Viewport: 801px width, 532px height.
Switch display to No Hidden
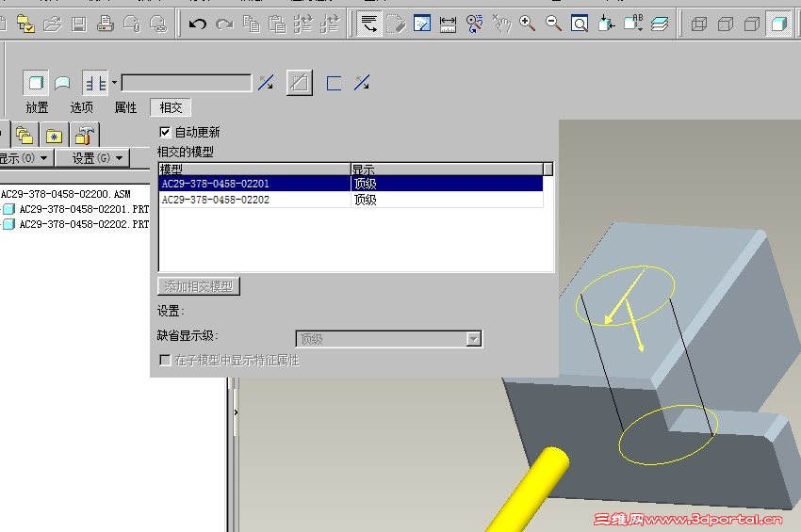coord(752,24)
